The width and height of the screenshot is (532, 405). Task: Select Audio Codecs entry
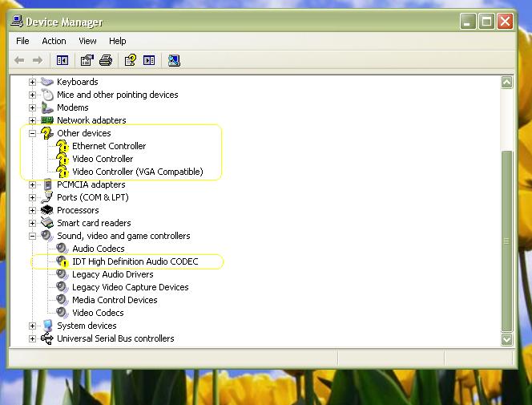[x=98, y=249]
